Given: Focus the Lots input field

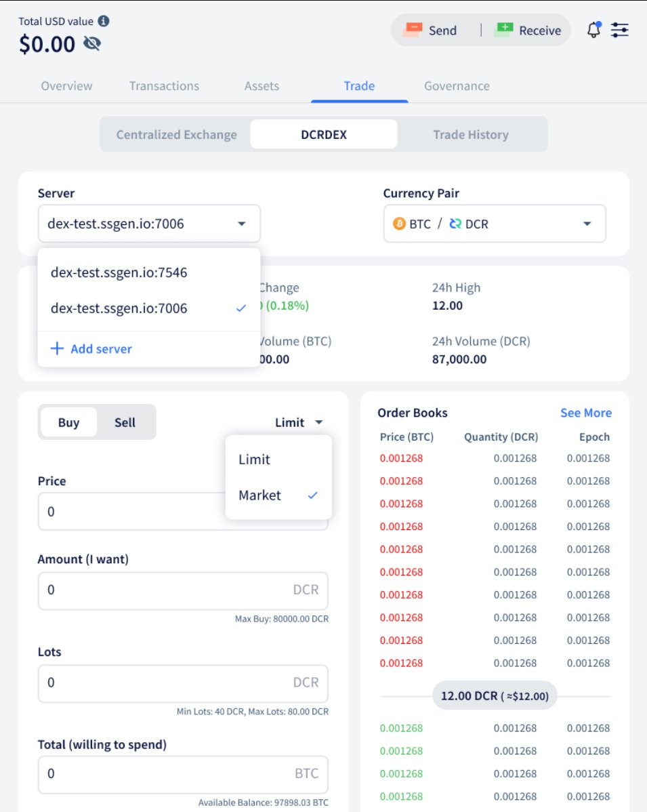Looking at the screenshot, I should click(x=183, y=683).
